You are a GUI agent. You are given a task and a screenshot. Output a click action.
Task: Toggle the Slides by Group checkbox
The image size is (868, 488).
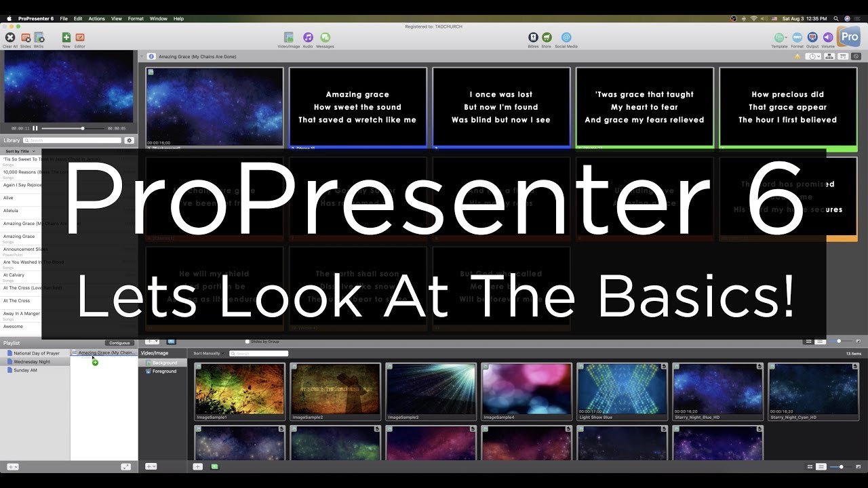click(x=248, y=342)
